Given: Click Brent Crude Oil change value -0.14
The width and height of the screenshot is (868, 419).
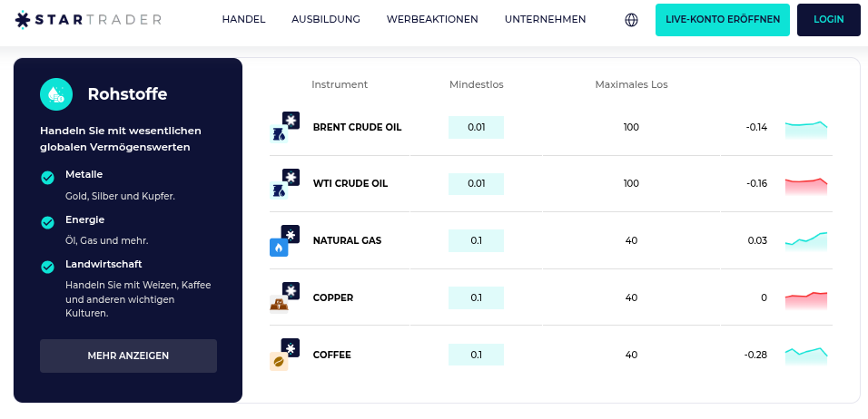Looking at the screenshot, I should click(756, 127).
